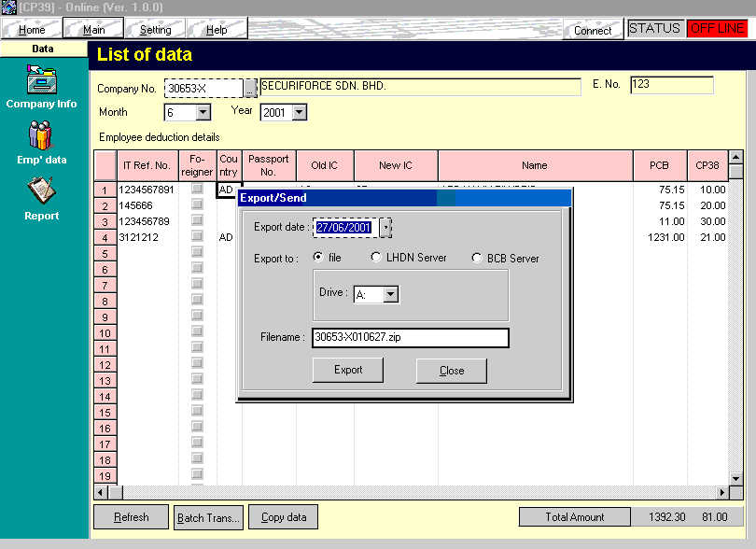
Task: Open the Emp' data section icon
Action: click(x=41, y=138)
